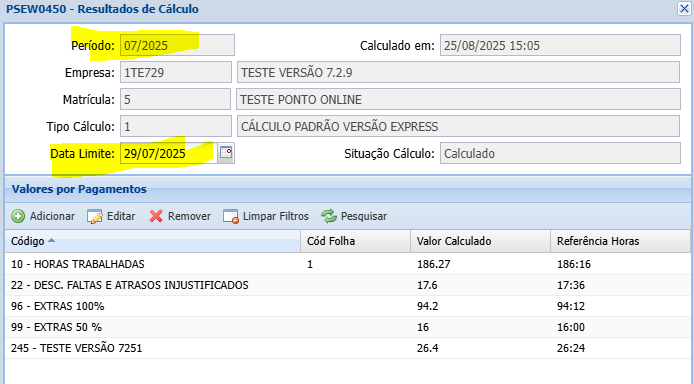The image size is (694, 384).
Task: Click value 26.4 in Valor Calculado
Action: click(427, 348)
